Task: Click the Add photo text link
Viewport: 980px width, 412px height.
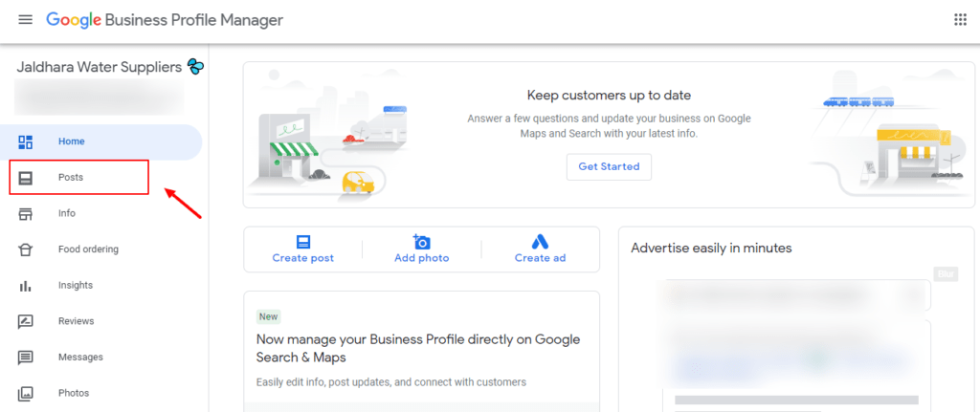Action: tap(422, 258)
